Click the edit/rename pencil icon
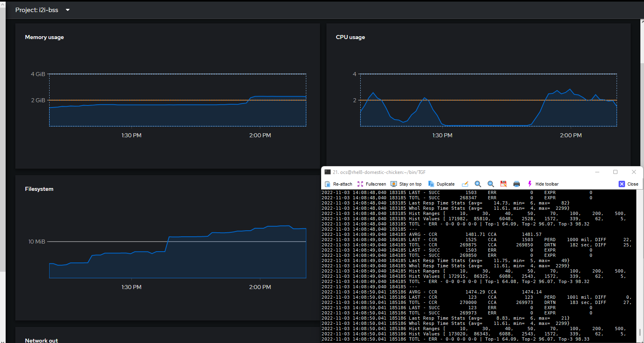The image size is (644, 343). pyautogui.click(x=465, y=184)
